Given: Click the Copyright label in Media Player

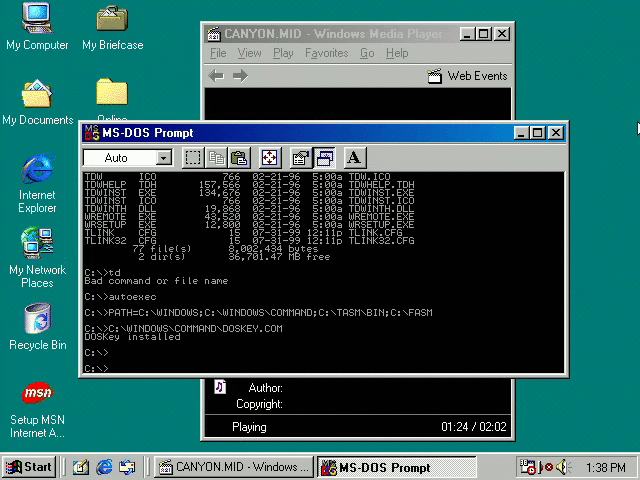Looking at the screenshot, I should (259, 404).
